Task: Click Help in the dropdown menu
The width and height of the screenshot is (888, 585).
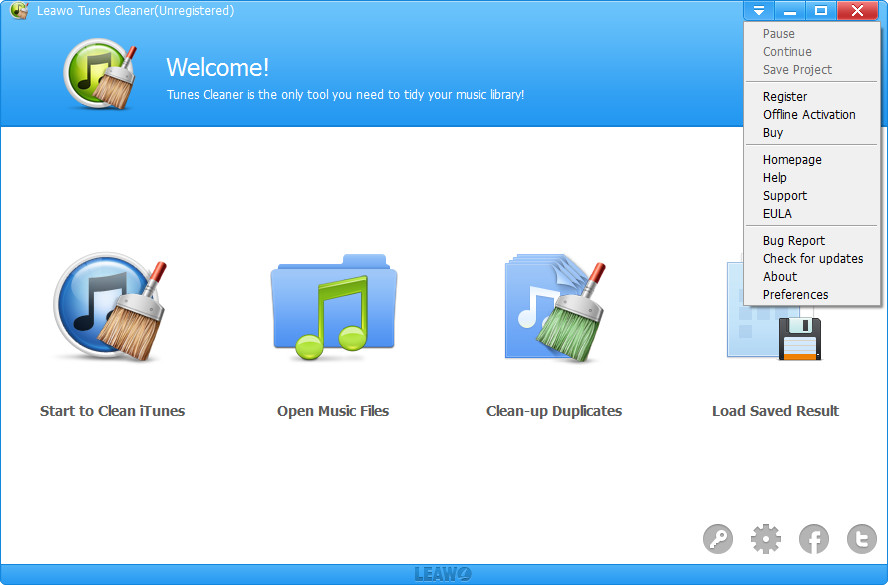Action: (775, 178)
